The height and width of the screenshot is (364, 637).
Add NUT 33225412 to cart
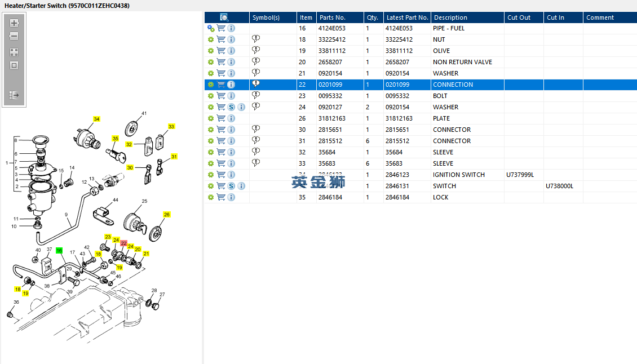coord(221,39)
